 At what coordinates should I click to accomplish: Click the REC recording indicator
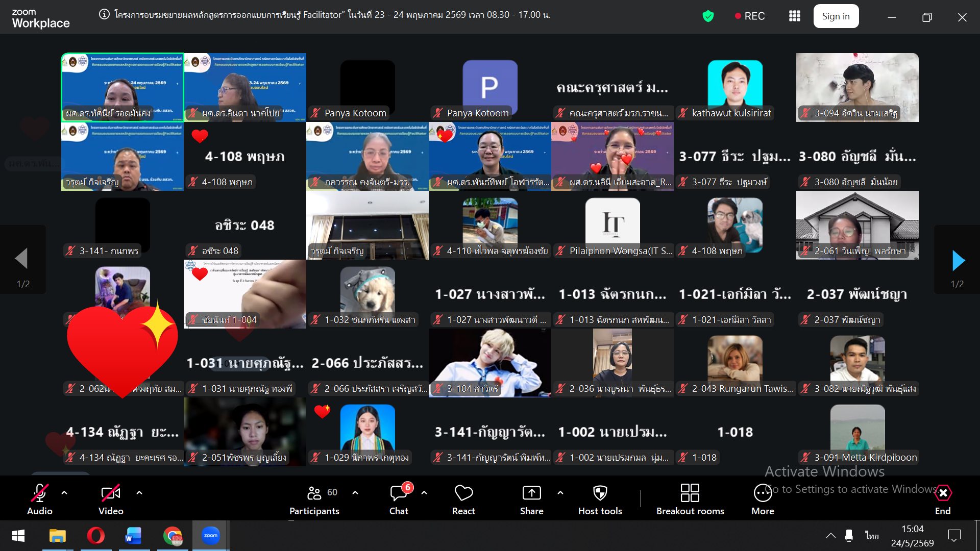click(x=750, y=16)
